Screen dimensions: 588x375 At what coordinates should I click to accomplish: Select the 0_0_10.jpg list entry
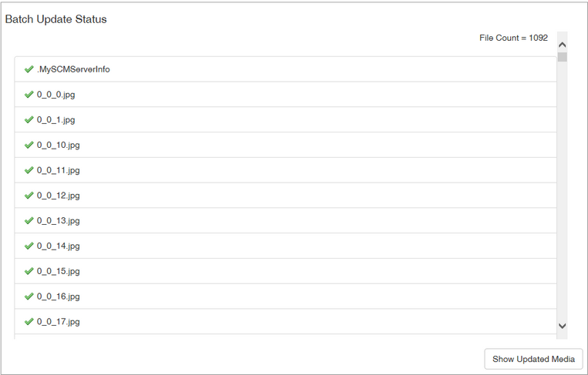(x=285, y=145)
